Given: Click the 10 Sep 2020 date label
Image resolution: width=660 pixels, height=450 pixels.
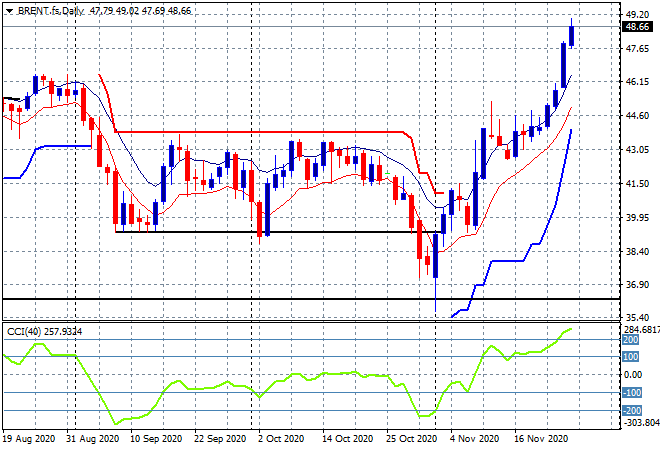Looking at the screenshot, I should tap(156, 439).
